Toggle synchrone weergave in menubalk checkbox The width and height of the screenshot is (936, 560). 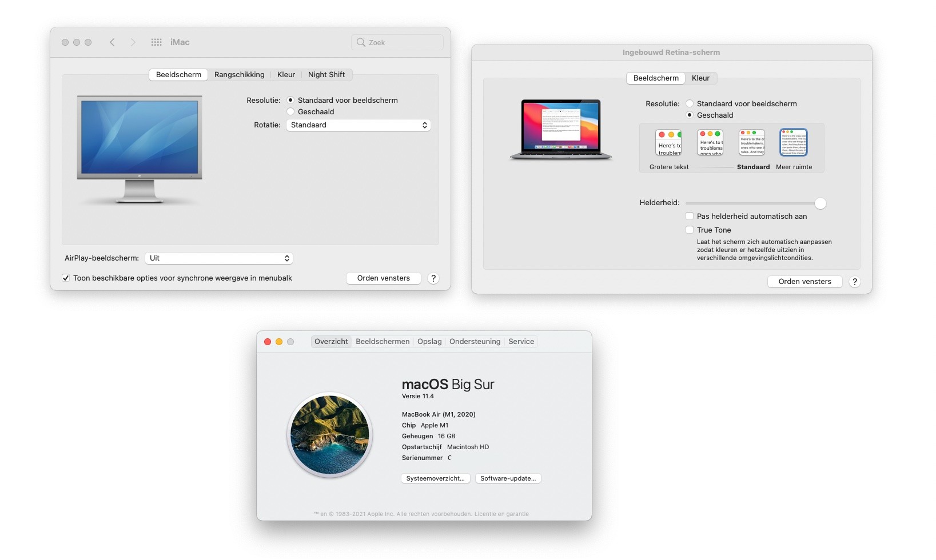(66, 278)
